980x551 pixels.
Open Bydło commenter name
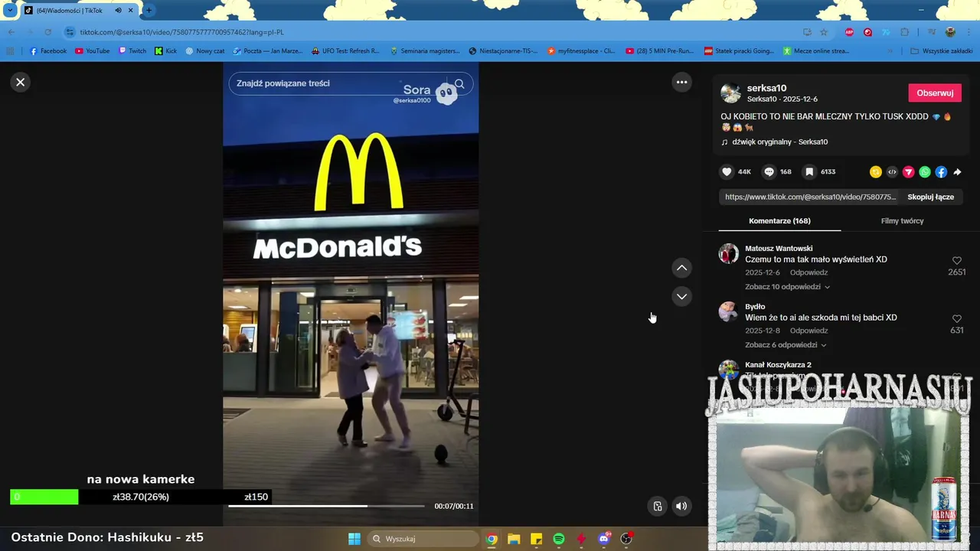[x=755, y=307]
